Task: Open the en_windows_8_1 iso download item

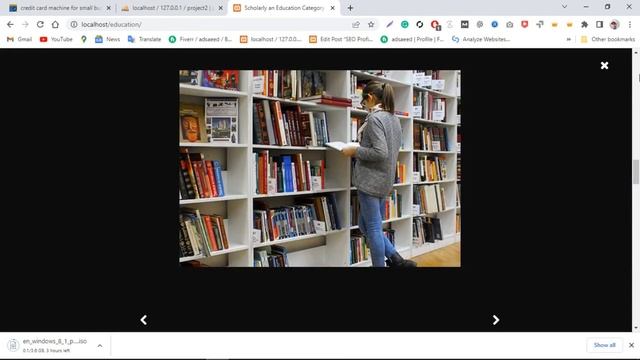Action: pos(48,345)
